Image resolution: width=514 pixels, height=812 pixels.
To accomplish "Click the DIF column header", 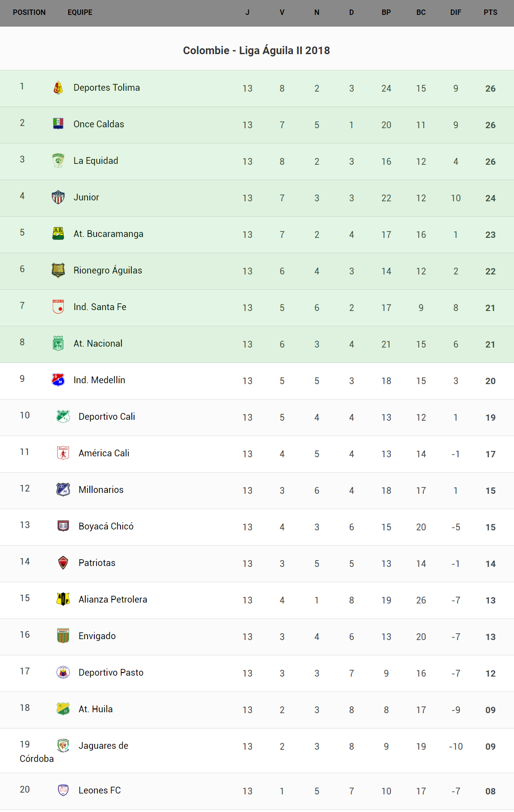I will tap(455, 13).
